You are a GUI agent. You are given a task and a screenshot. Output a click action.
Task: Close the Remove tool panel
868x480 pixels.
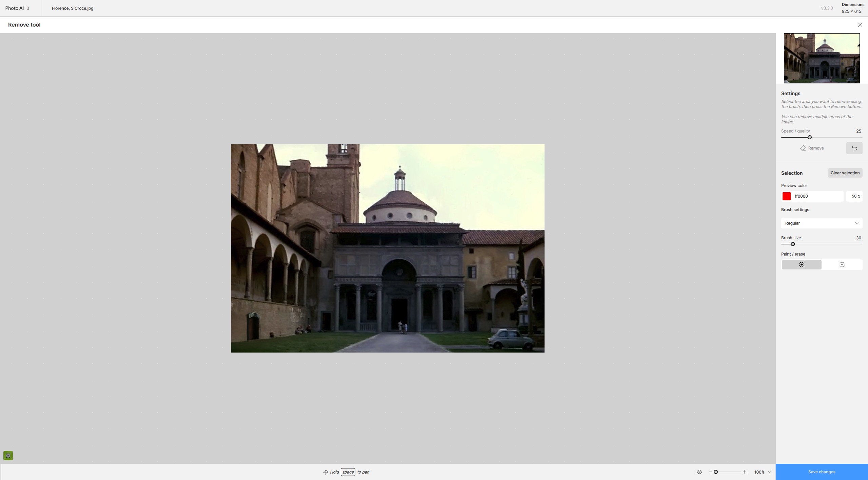[x=860, y=25]
